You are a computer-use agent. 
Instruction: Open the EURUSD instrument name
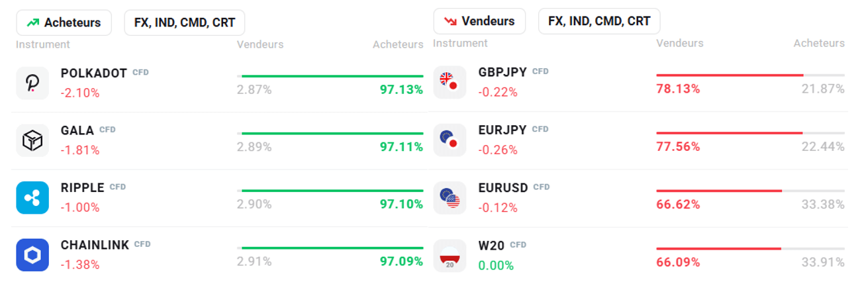coord(503,188)
